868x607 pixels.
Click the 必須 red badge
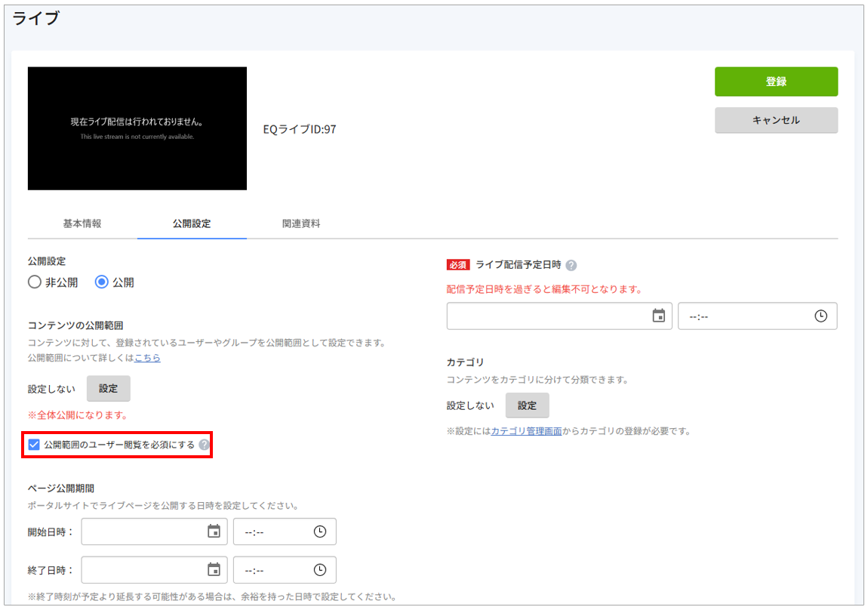458,265
